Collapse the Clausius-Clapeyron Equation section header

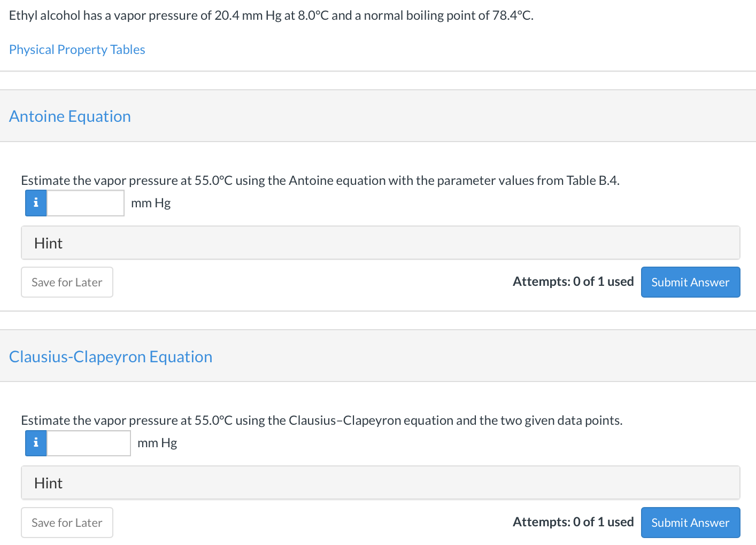point(111,357)
